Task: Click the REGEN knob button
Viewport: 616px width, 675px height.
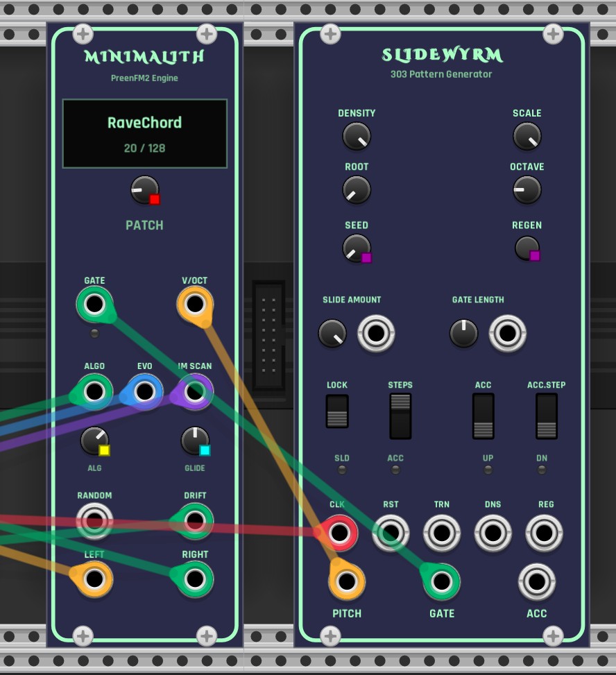Action: (x=527, y=248)
